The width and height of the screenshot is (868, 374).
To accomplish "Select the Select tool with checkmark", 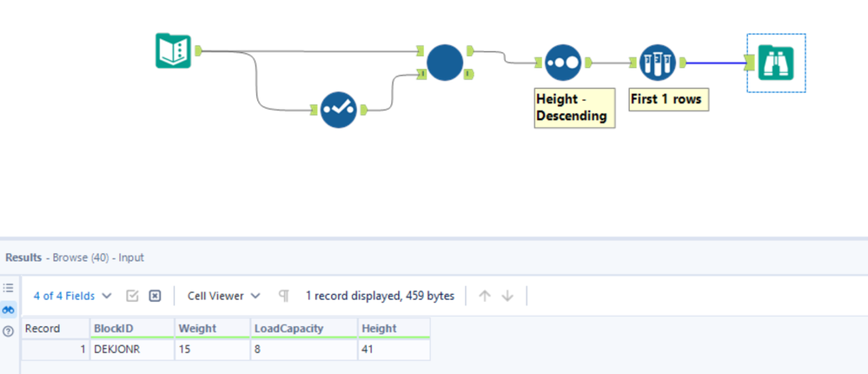I will point(338,110).
